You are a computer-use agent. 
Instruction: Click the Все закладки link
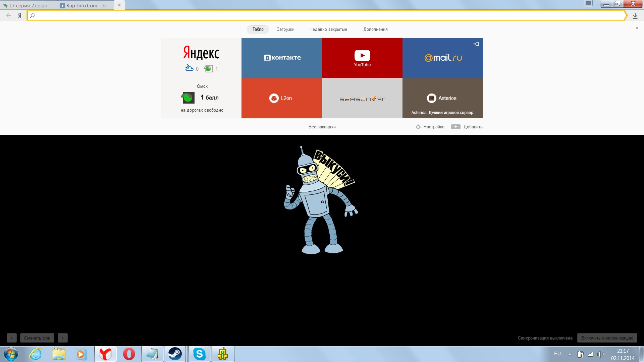pos(322,127)
